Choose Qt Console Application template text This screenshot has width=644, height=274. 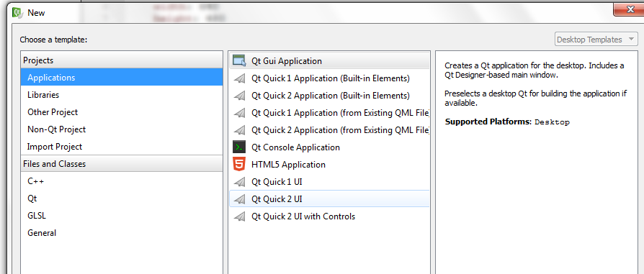pos(296,147)
